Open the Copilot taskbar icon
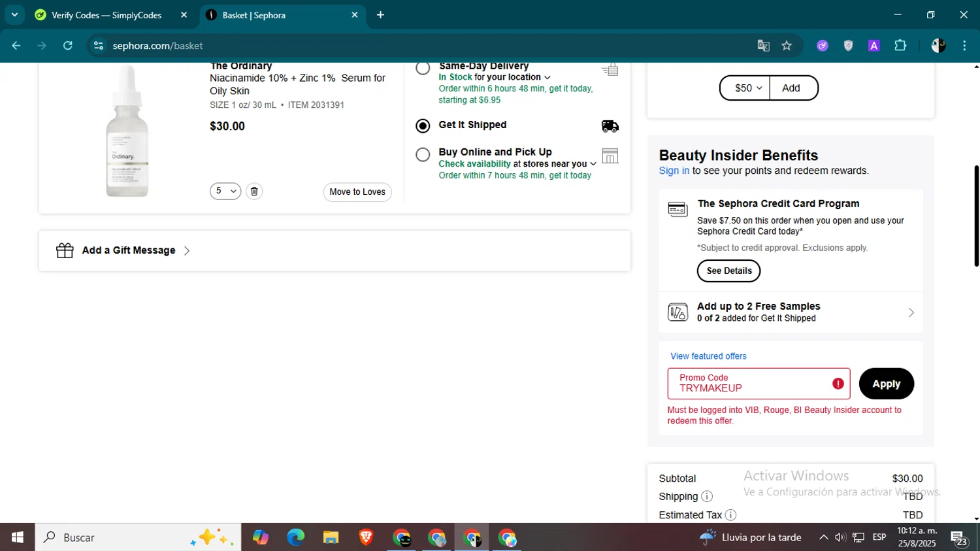The height and width of the screenshot is (551, 980). [x=260, y=537]
